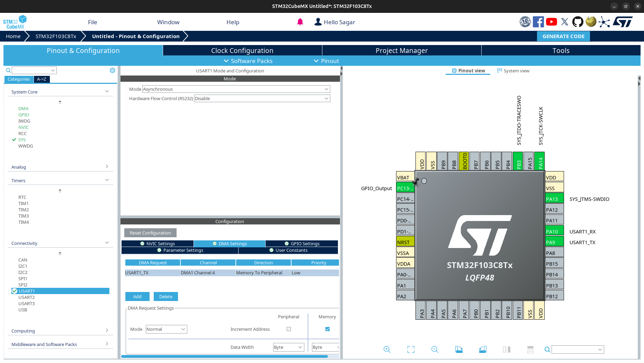Select RCC in System Core list
This screenshot has height=363, width=644.
pyautogui.click(x=23, y=134)
